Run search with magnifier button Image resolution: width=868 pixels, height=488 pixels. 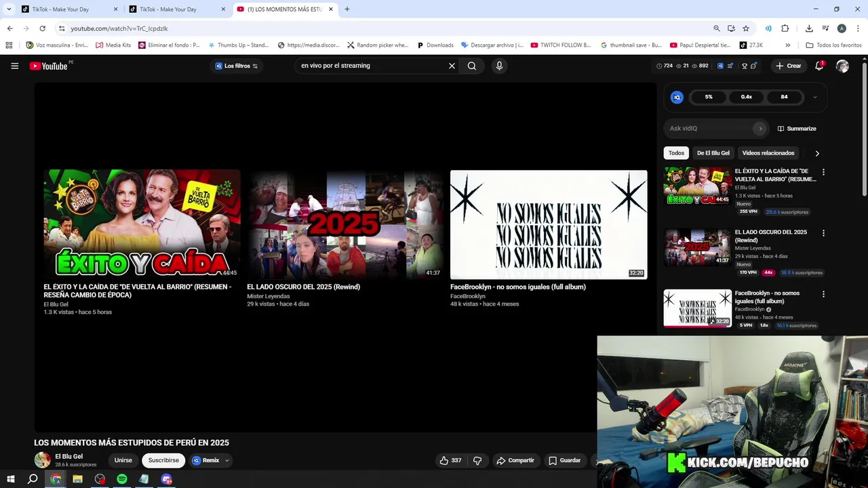(x=472, y=66)
